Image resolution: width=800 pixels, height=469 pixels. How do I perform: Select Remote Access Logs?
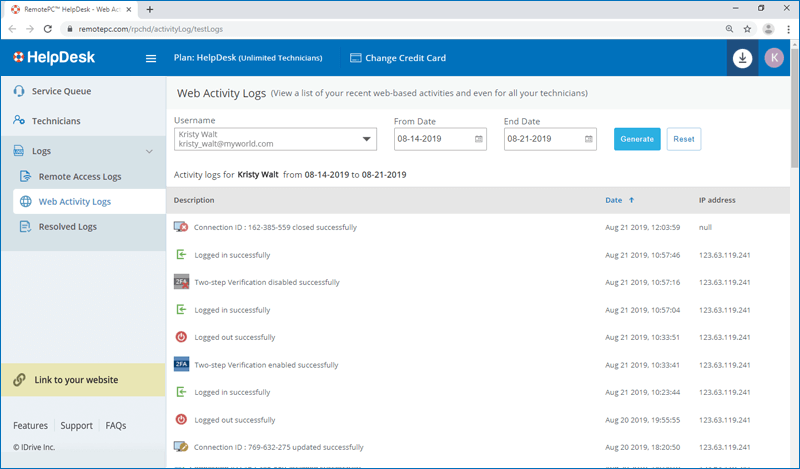[80, 177]
